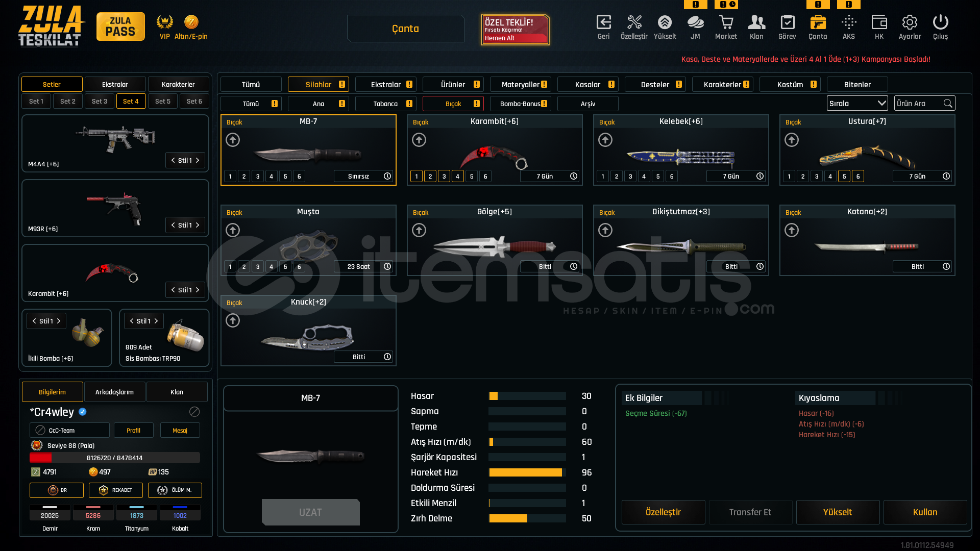980x551 pixels.
Task: Switch to the Kasalar tab
Action: 588,85
